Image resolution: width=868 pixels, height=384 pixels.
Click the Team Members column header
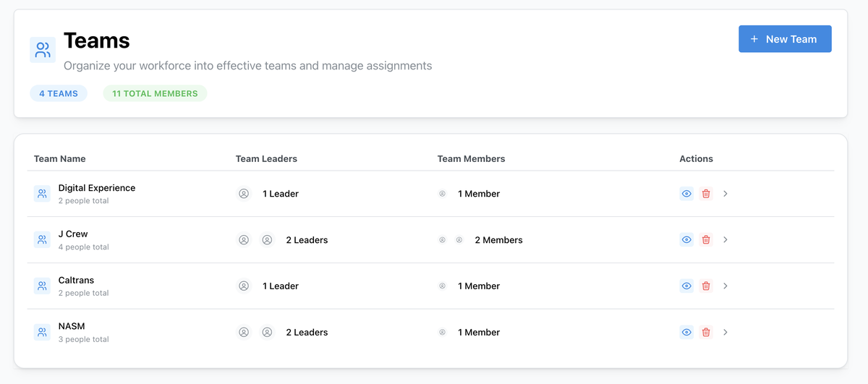(x=472, y=158)
